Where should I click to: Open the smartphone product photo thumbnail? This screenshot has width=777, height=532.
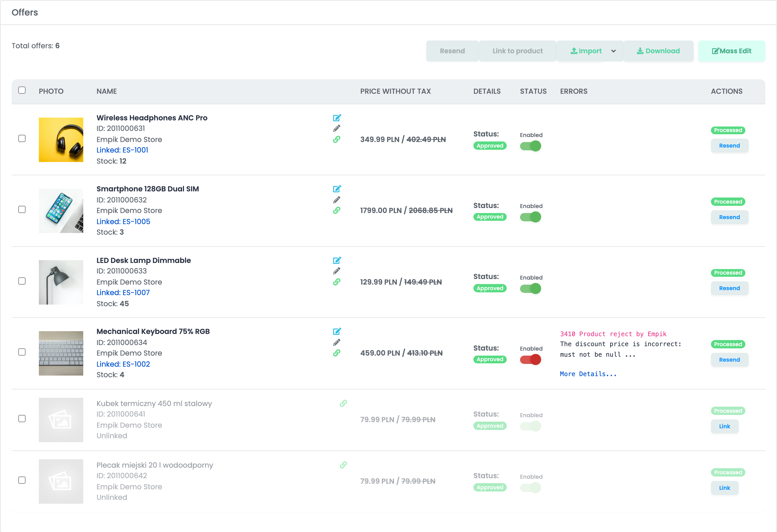coord(61,211)
